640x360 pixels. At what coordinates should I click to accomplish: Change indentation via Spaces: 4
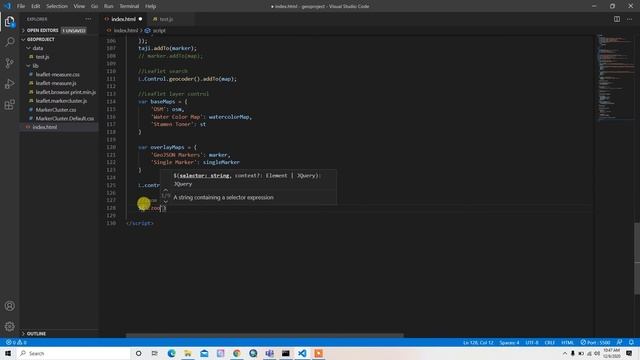point(509,342)
